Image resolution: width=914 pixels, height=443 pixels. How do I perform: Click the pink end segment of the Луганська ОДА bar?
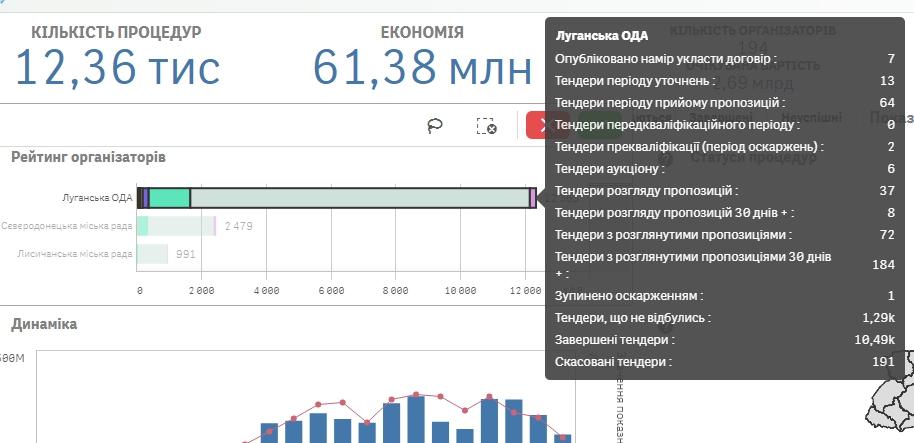tap(532, 198)
